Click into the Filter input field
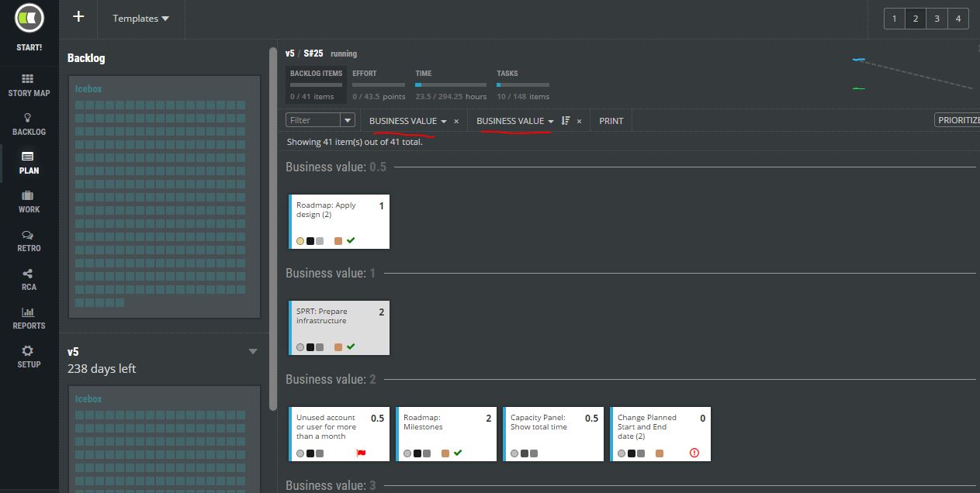The width and height of the screenshot is (980, 493). [313, 120]
